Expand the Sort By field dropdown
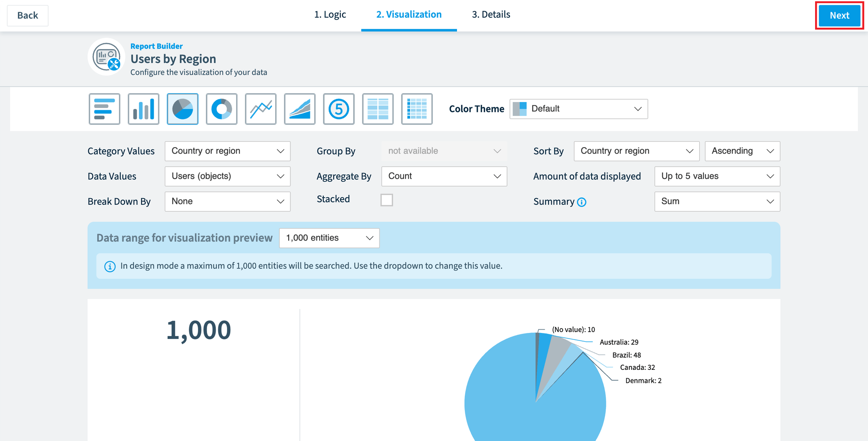Viewport: 868px width, 441px height. (637, 151)
